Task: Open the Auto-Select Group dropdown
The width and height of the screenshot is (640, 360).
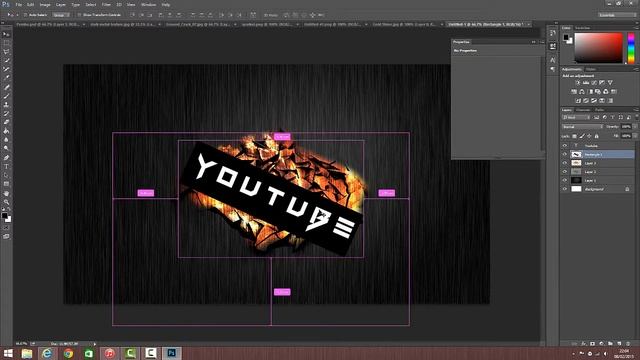Action: 61,15
